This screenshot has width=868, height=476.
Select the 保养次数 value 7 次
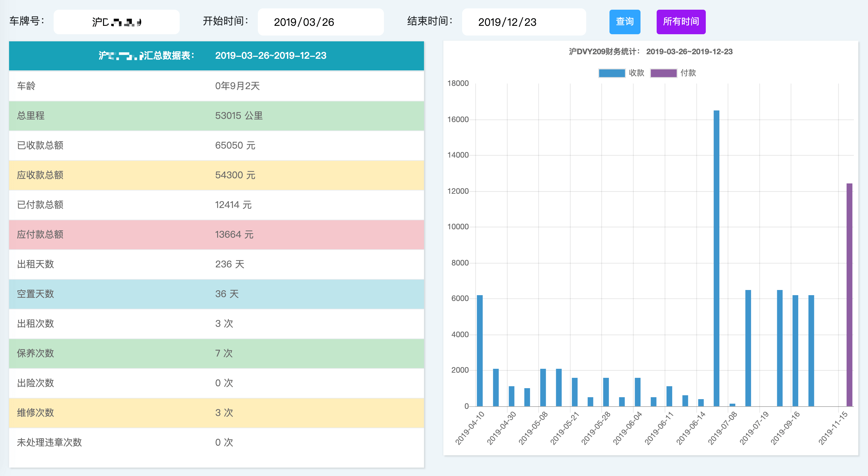(224, 353)
